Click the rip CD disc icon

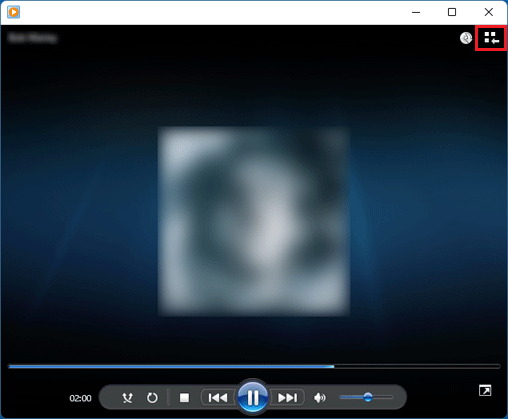click(466, 38)
